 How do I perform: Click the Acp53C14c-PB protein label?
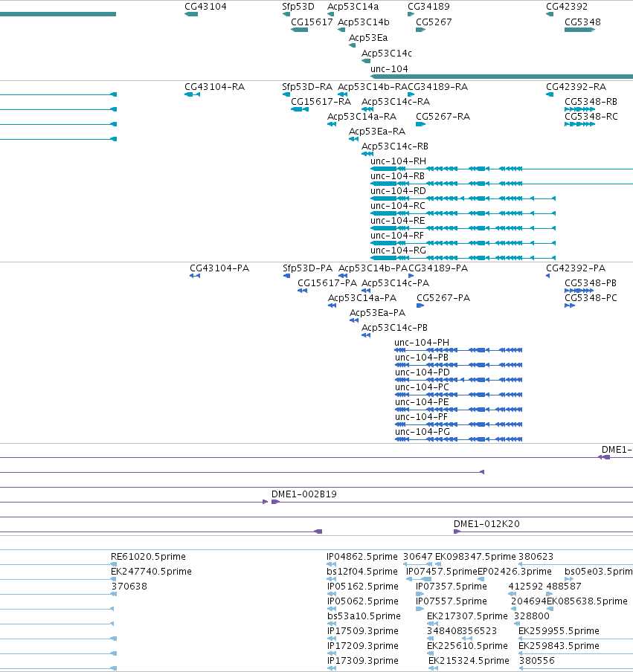point(394,327)
